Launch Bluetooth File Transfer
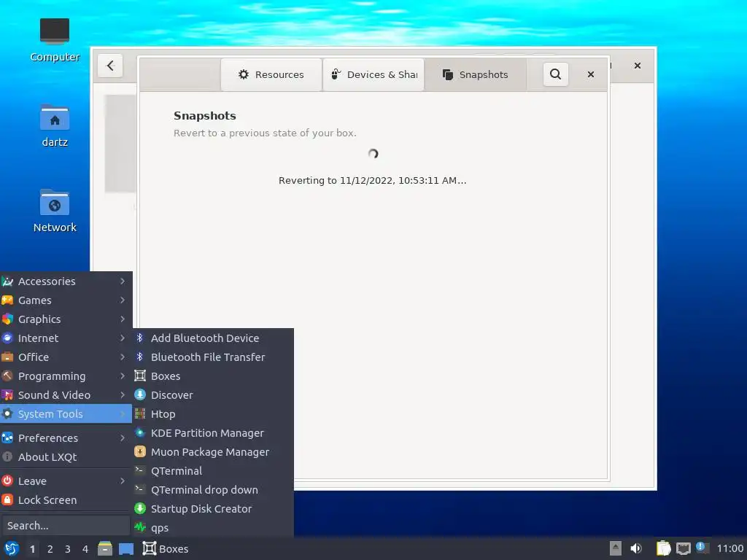This screenshot has width=747, height=560. pyautogui.click(x=213, y=357)
